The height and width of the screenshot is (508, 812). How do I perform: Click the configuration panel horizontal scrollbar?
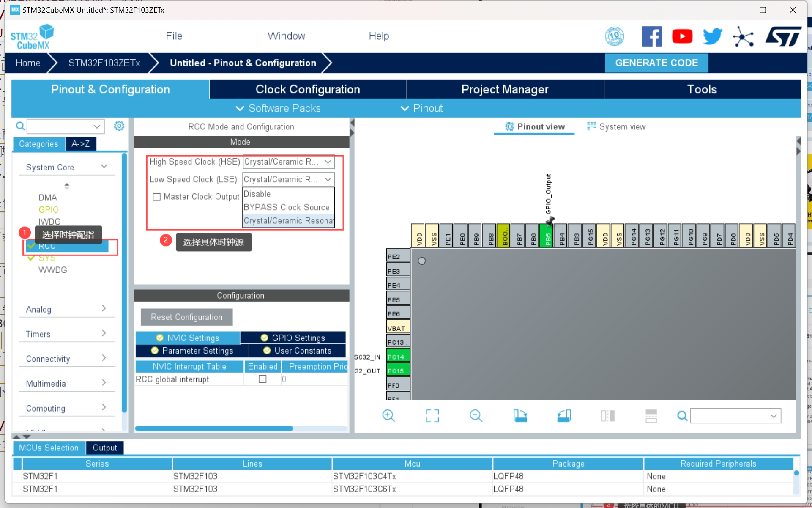pos(214,428)
